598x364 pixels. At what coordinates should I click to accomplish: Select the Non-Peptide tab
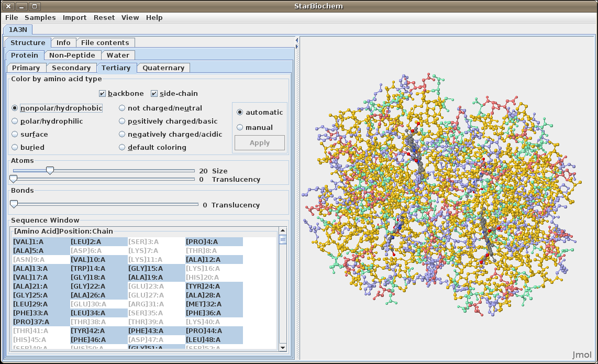(x=72, y=56)
